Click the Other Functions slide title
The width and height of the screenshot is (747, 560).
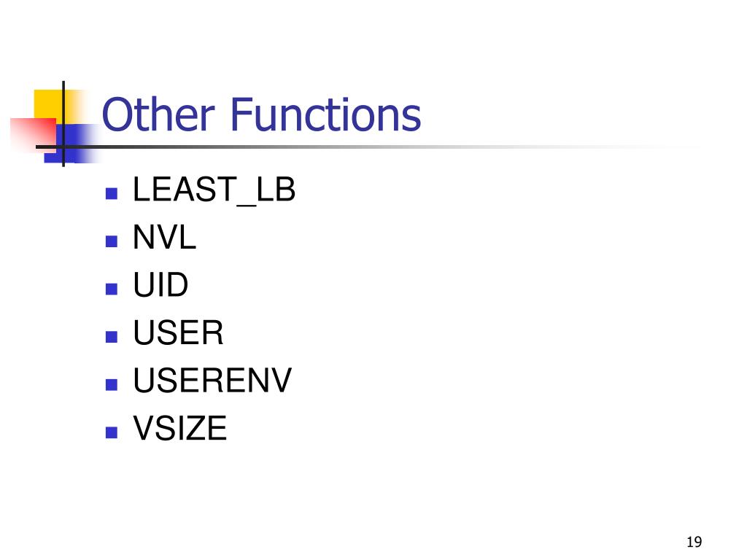[261, 114]
